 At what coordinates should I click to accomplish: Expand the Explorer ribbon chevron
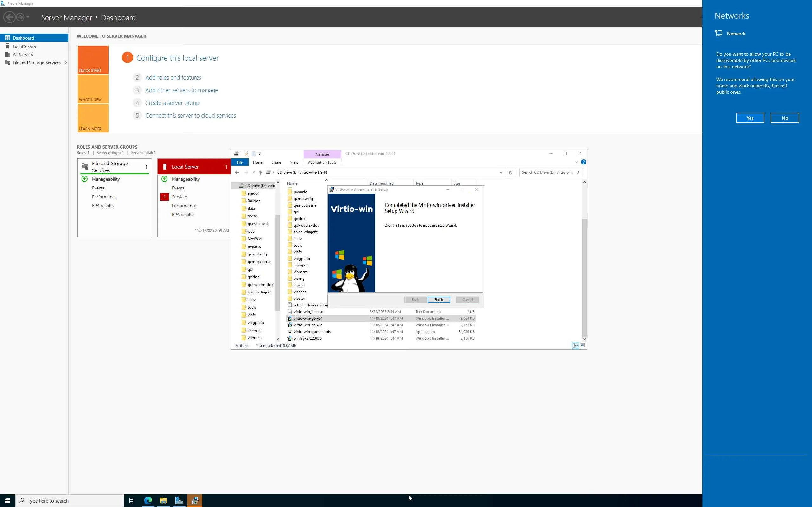[576, 162]
